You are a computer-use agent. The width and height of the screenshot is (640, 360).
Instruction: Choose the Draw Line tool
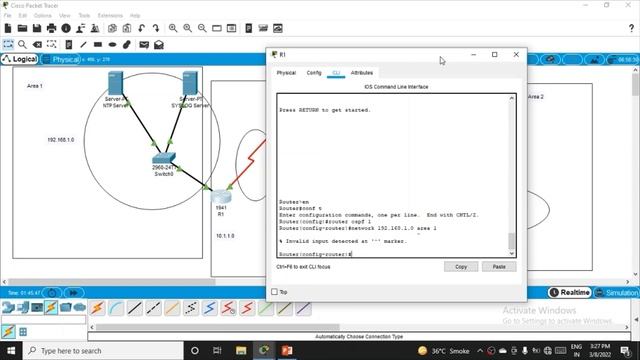83,44
